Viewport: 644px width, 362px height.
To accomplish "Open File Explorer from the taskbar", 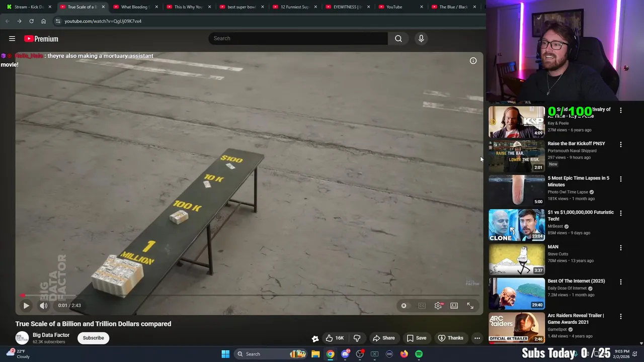I will [x=315, y=354].
